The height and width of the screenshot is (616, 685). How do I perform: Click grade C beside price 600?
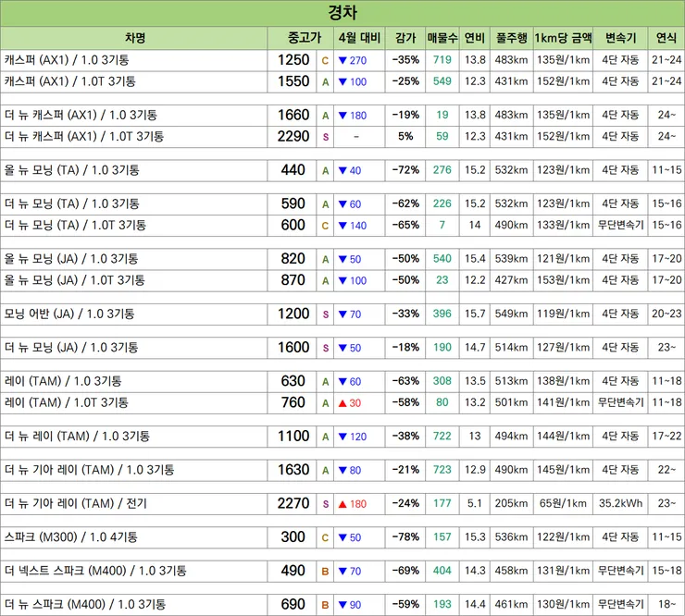(x=325, y=226)
